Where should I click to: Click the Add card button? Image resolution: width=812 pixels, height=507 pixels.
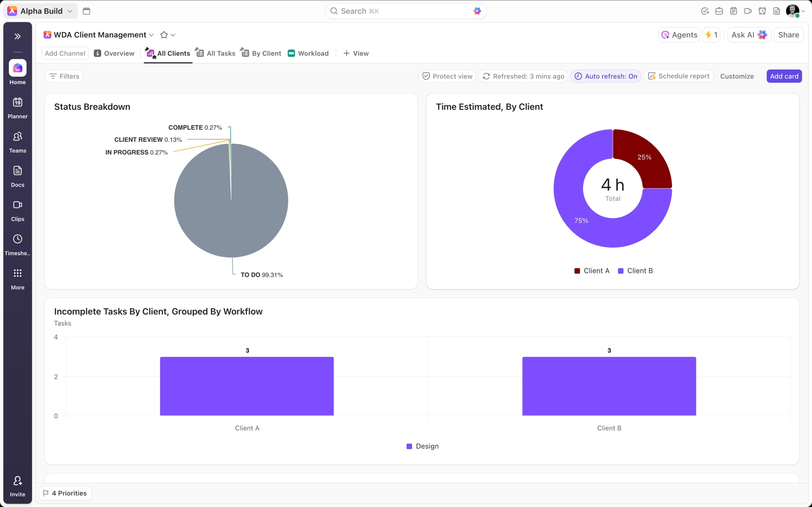click(784, 76)
